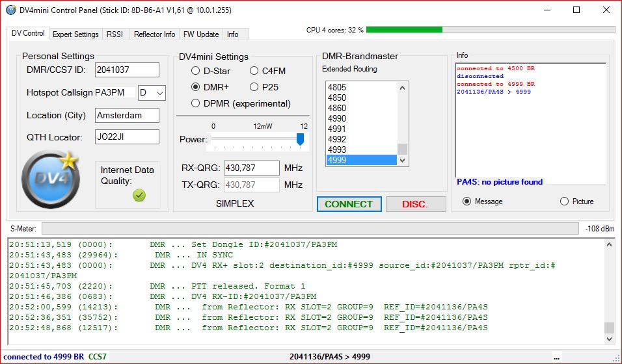Switch to the DV Control tab

(28, 33)
